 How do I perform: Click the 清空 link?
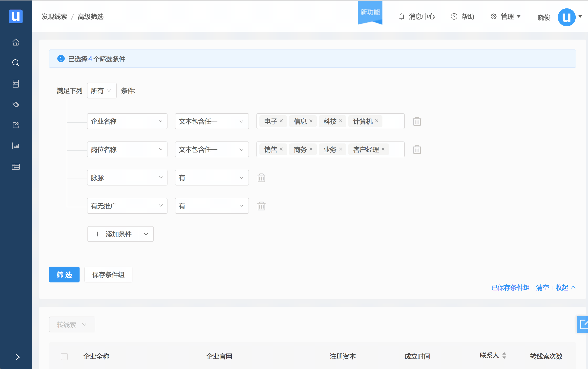tap(543, 287)
